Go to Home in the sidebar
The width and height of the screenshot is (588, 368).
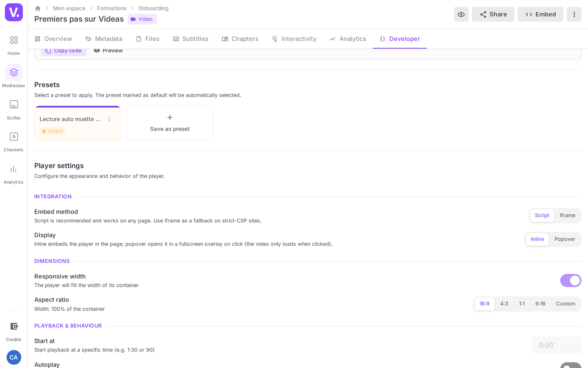pos(14,45)
